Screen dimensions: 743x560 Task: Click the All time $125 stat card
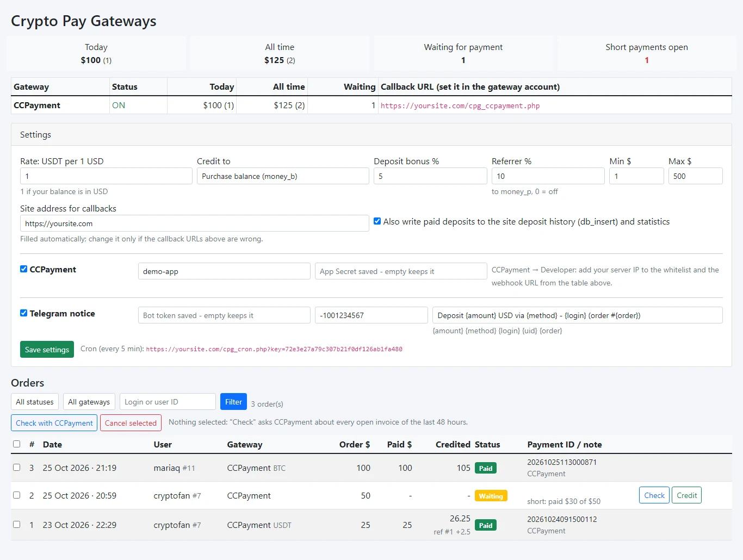pos(280,53)
